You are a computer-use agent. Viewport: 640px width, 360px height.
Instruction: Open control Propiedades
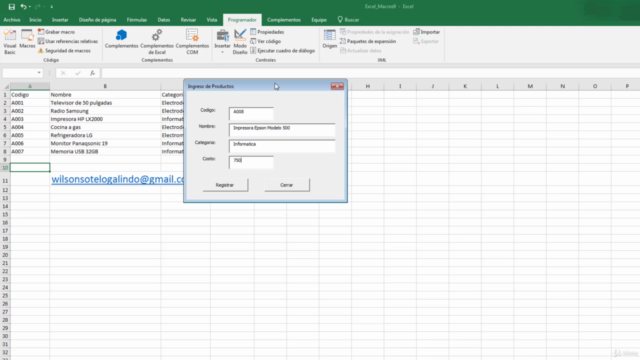coord(267,32)
